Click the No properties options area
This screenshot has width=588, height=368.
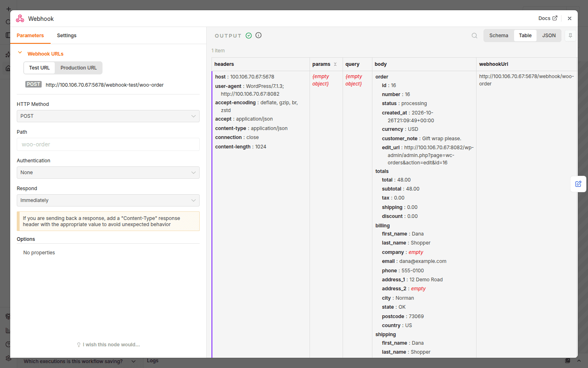coord(39,253)
